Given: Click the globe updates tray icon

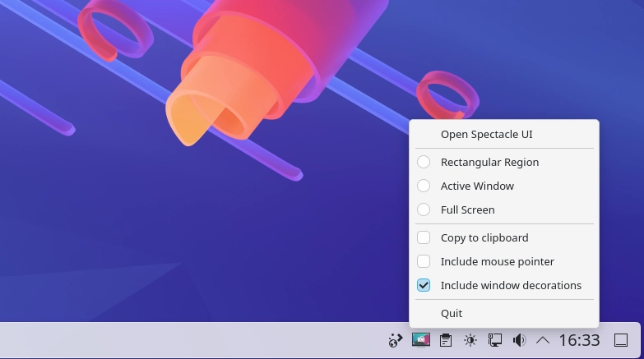Looking at the screenshot, I should click(x=396, y=340).
